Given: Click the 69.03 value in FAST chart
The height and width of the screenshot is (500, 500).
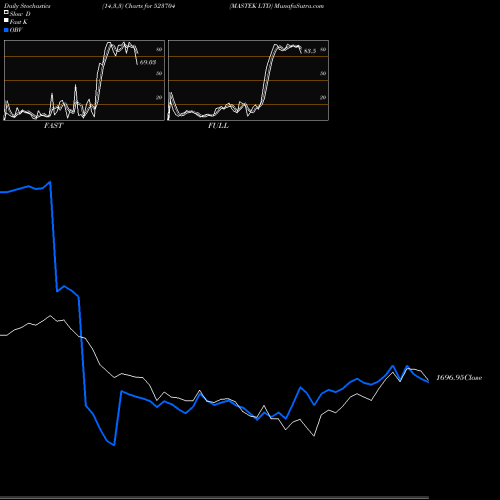Looking at the screenshot, I should (148, 62).
